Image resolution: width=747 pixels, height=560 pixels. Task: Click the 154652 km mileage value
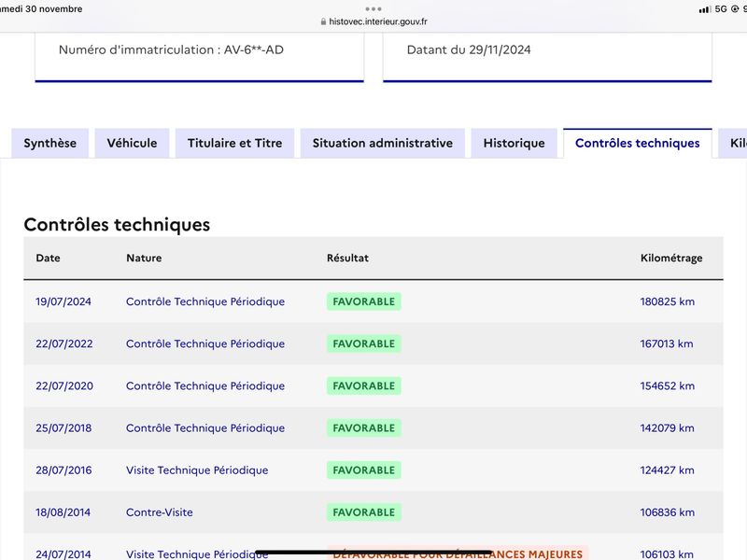click(x=668, y=385)
